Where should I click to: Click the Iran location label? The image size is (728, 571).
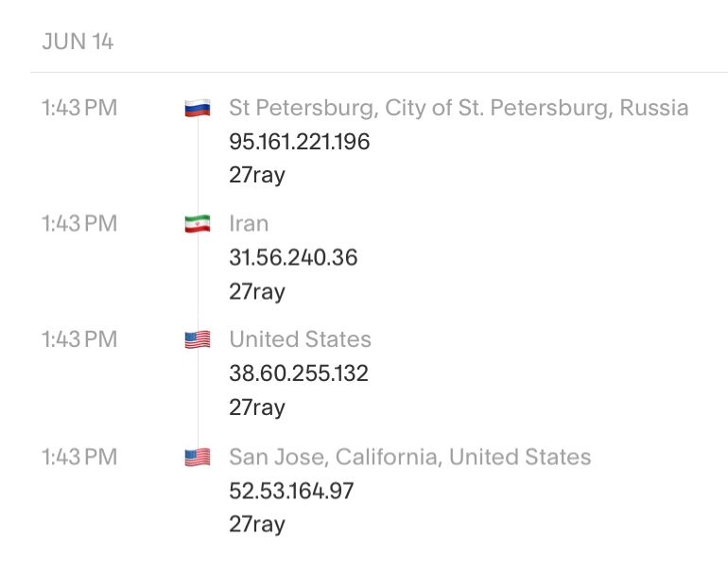(x=249, y=224)
